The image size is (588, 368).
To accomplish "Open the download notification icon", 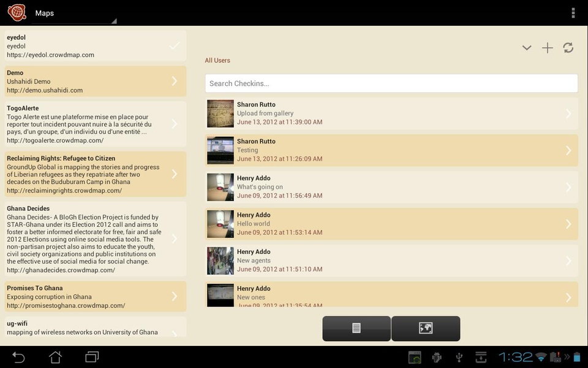I will (x=481, y=358).
